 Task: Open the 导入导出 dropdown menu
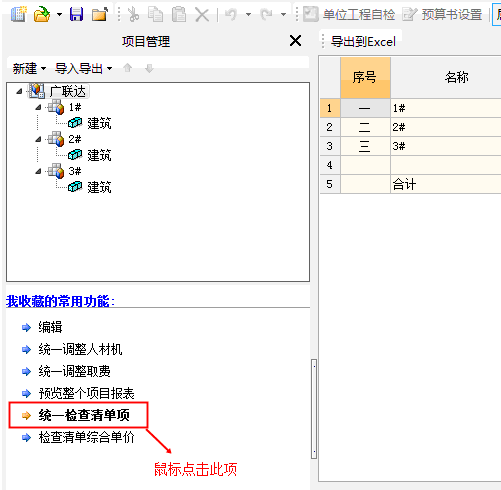[83, 69]
